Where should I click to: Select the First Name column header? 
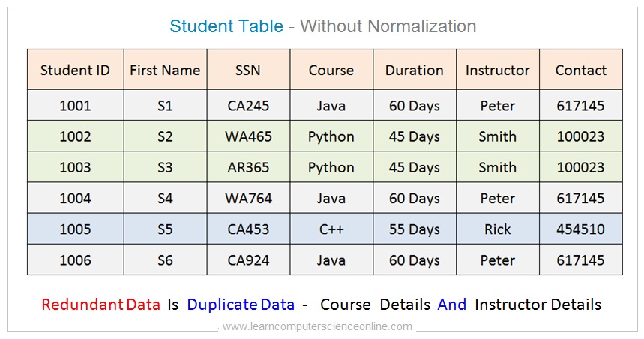tap(165, 70)
